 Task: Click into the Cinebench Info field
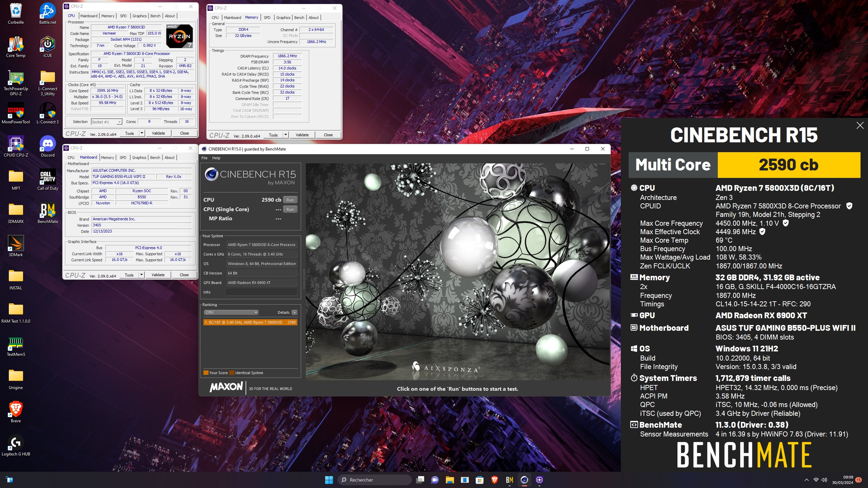262,292
